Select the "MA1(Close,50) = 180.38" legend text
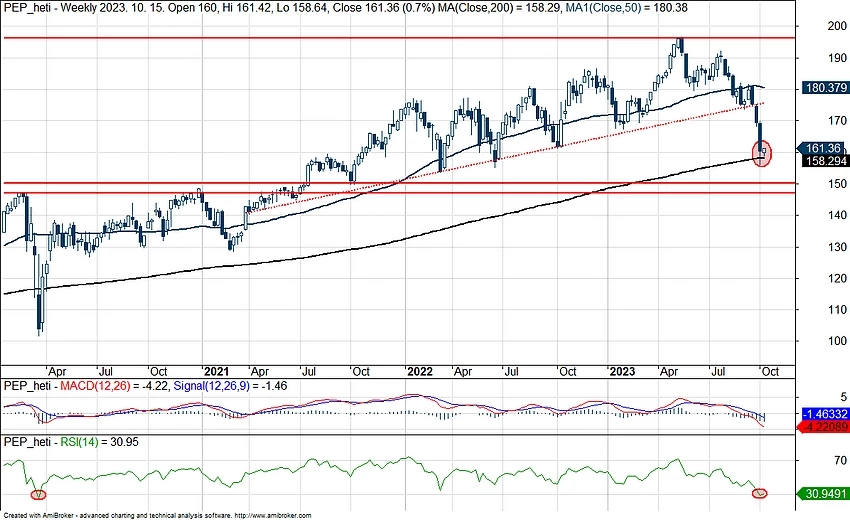This screenshot has height=520, width=850. point(626,8)
